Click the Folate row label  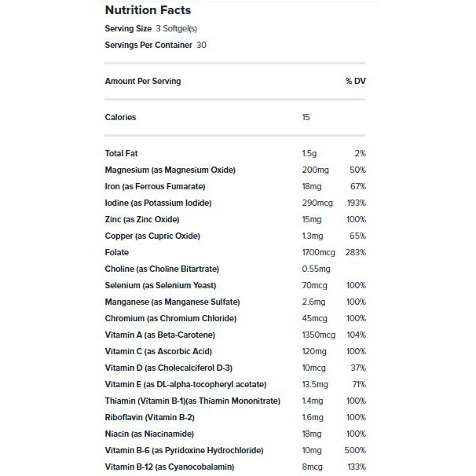click(117, 252)
